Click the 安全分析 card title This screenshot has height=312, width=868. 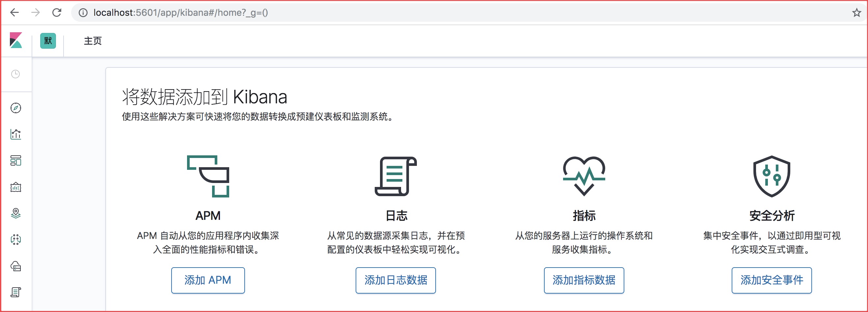point(772,216)
